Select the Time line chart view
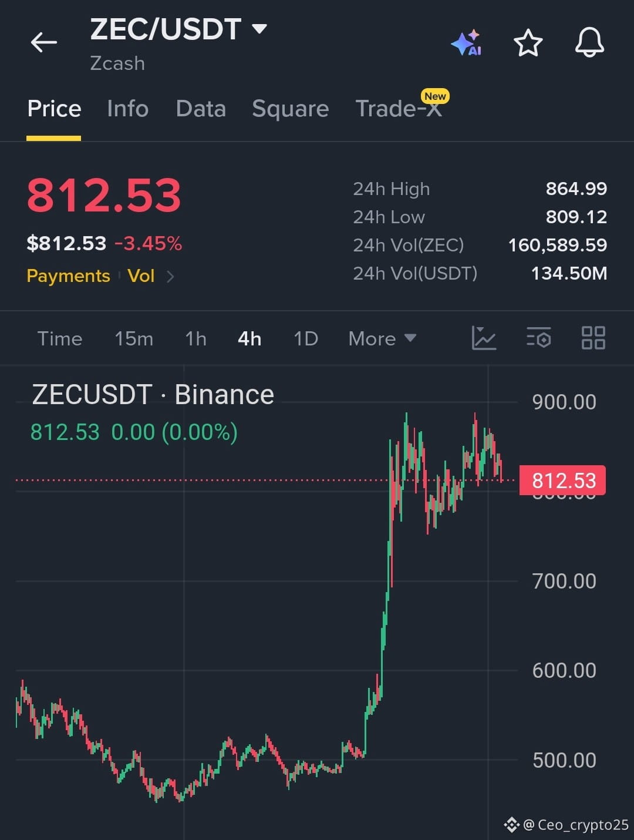 pos(60,339)
